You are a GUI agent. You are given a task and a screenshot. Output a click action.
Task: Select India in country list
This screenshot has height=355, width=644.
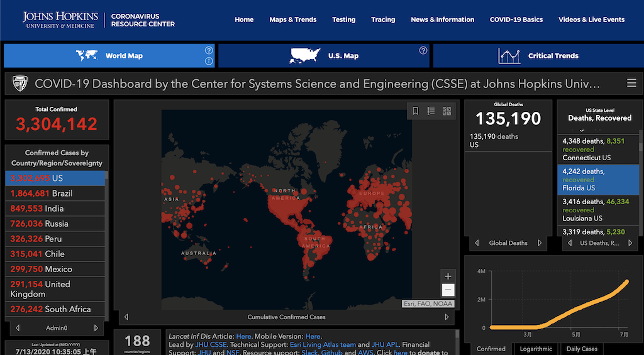coord(55,209)
